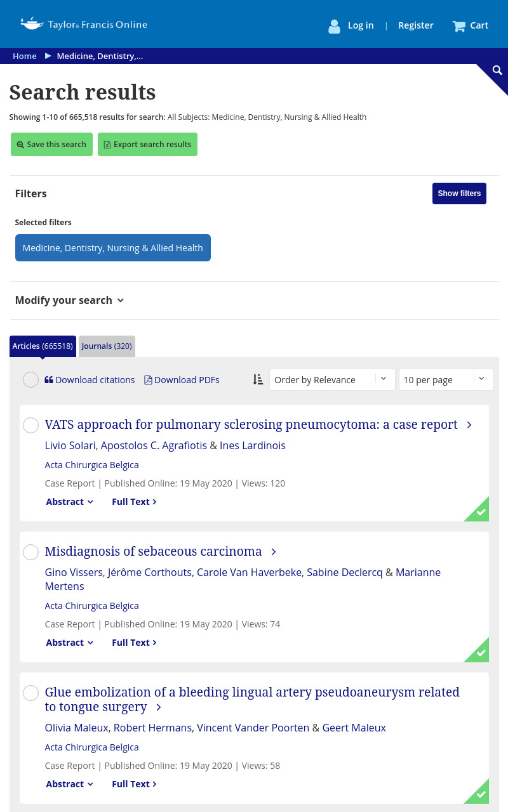Open the search magnifier in the corner

(497, 70)
